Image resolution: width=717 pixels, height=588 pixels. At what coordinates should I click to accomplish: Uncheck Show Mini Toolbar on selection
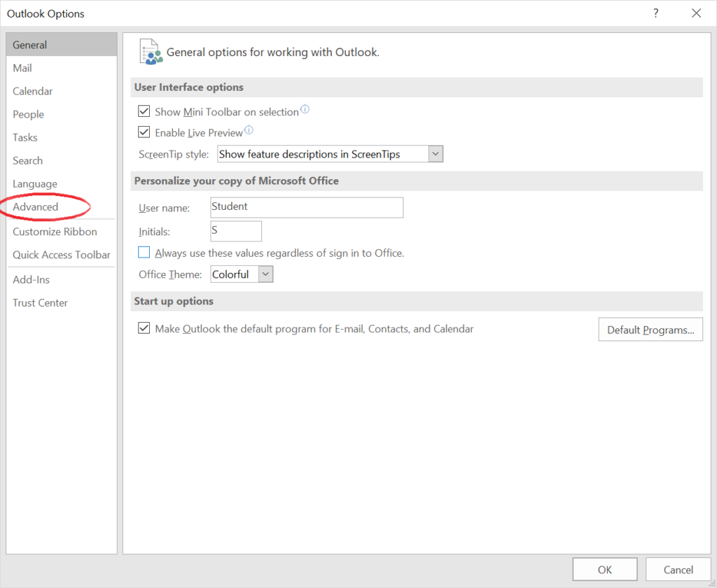coord(144,111)
